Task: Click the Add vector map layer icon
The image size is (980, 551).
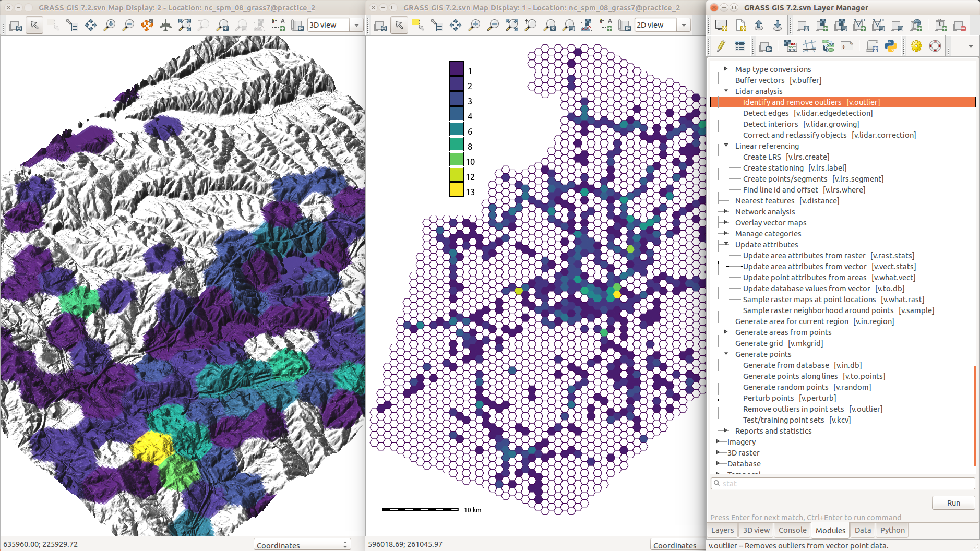Action: pyautogui.click(x=859, y=26)
